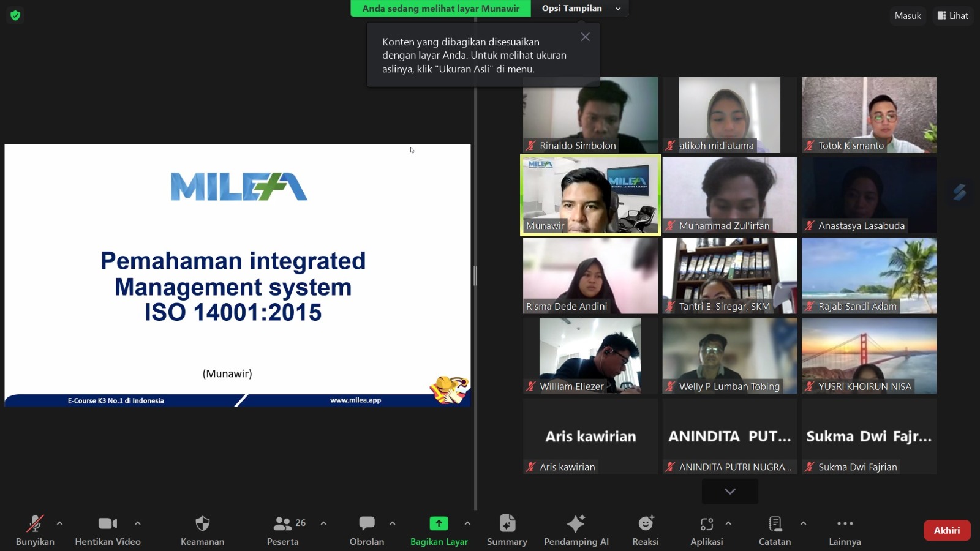The height and width of the screenshot is (551, 980).
Task: Select William Eliezer video tile
Action: pyautogui.click(x=590, y=356)
